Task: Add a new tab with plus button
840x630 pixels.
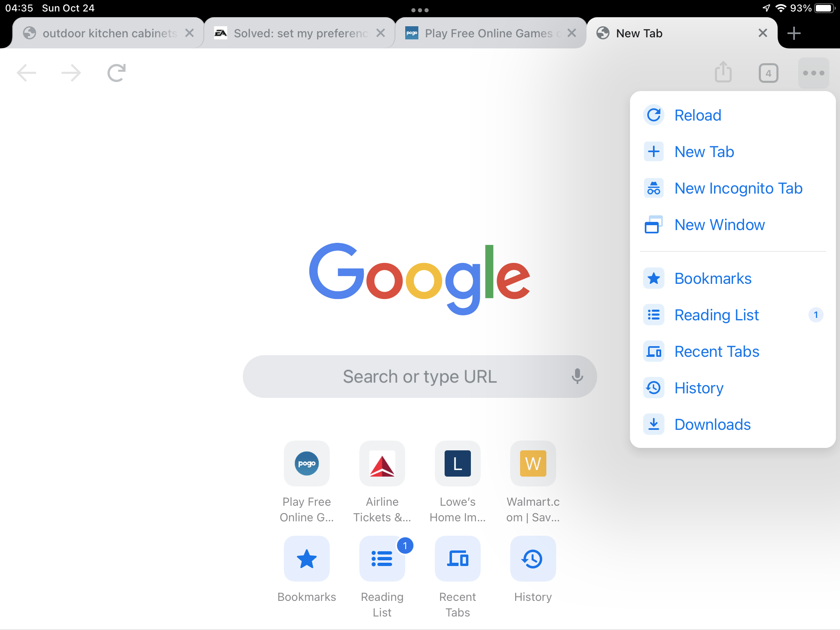Action: click(794, 33)
